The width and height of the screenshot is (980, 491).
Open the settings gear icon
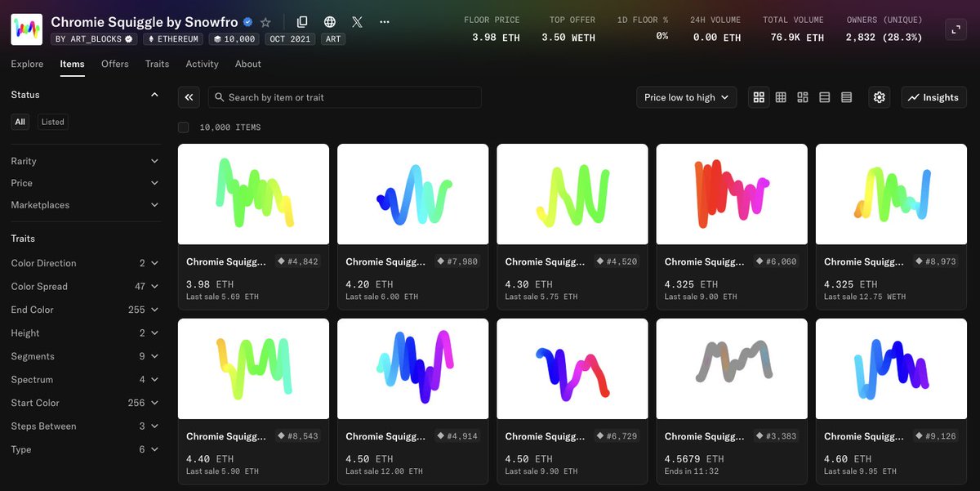[x=880, y=97]
